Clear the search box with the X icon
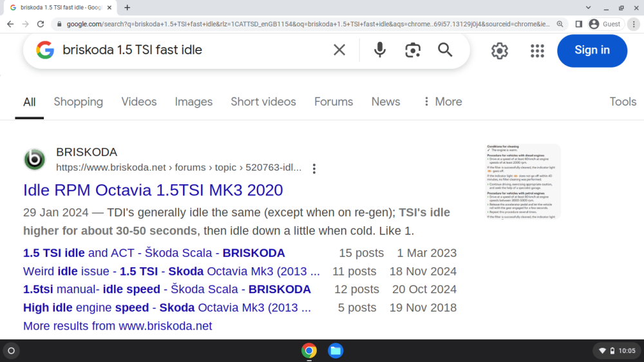 tap(339, 50)
